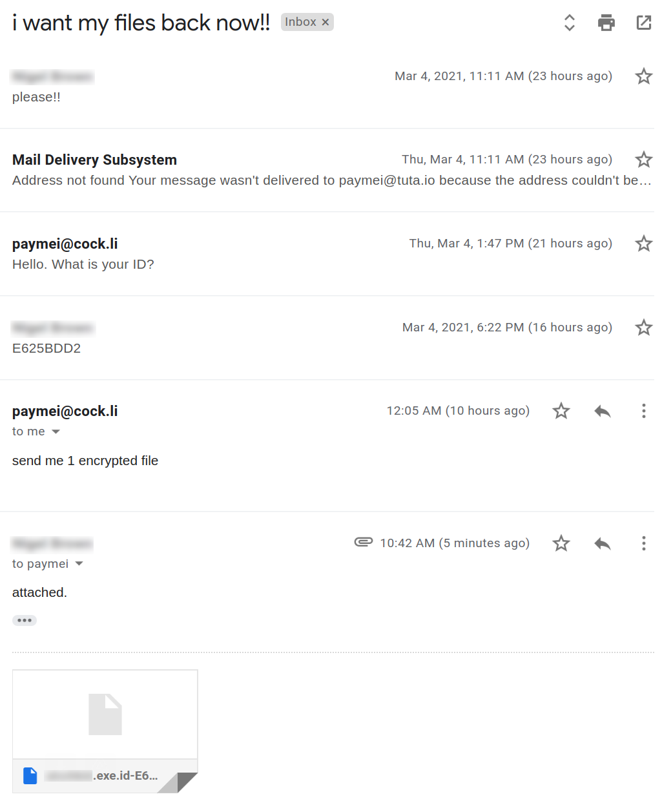Reply to the 10:42 AM attached message
The height and width of the screenshot is (812, 662).
pos(602,543)
